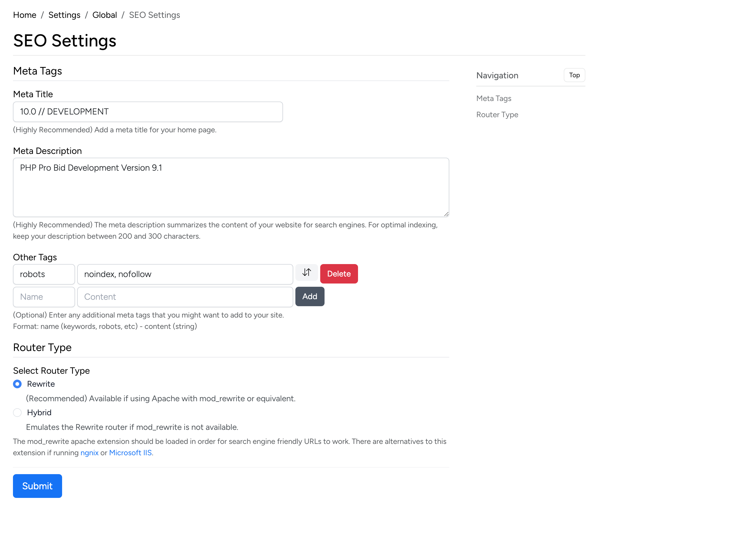Click the '(Recommended) Available if using Apache' text

161,399
